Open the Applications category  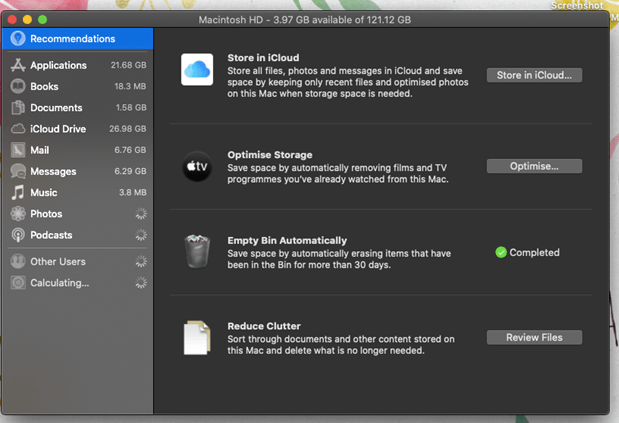pyautogui.click(x=77, y=65)
